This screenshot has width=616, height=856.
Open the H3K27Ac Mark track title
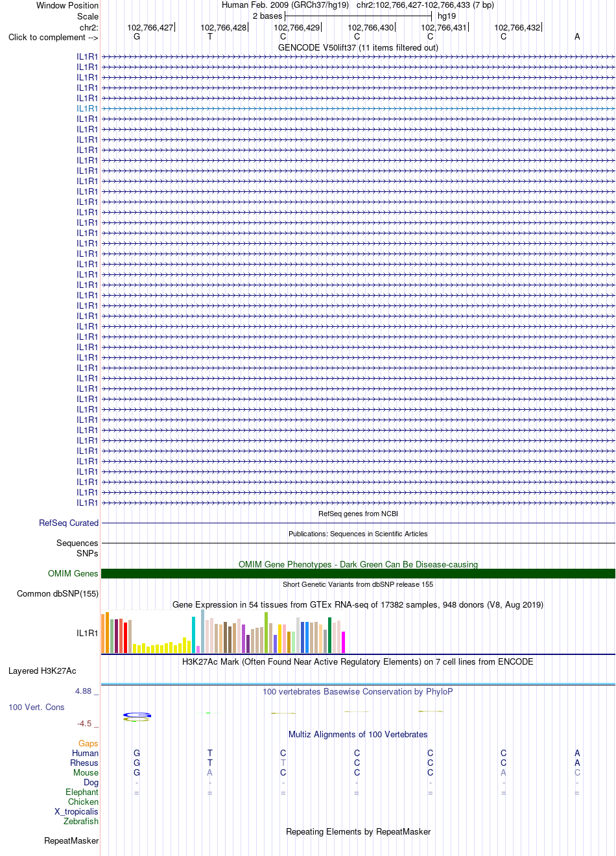coord(358,661)
